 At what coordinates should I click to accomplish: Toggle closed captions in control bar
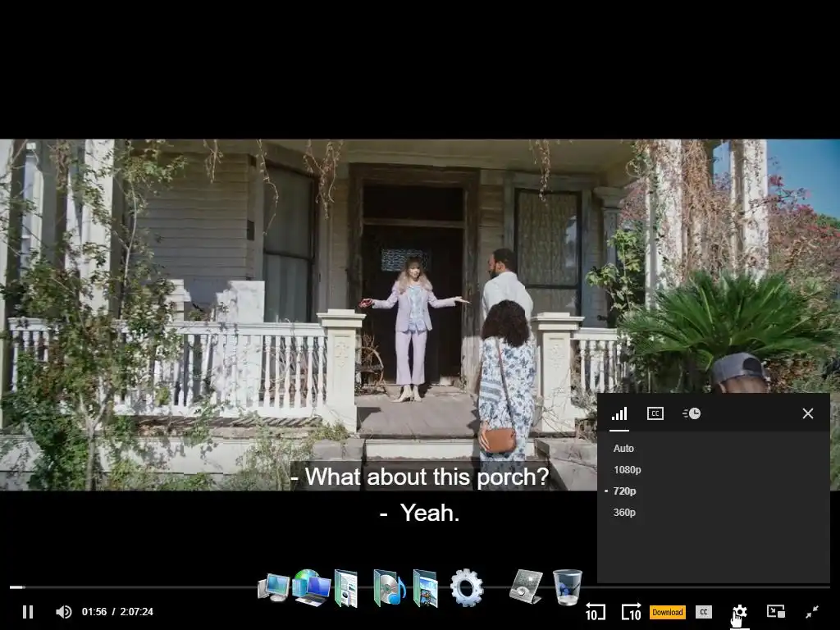click(703, 612)
